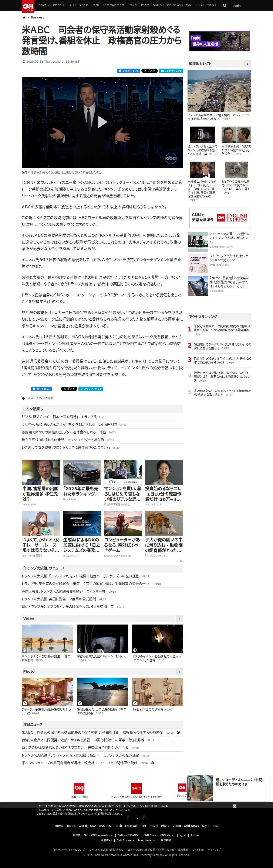Open the X icon in footer
The height and width of the screenshot is (868, 273).
pyautogui.click(x=136, y=816)
